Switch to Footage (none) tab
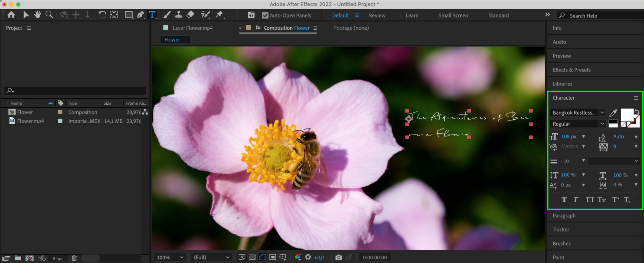The image size is (644, 263). coord(351,28)
